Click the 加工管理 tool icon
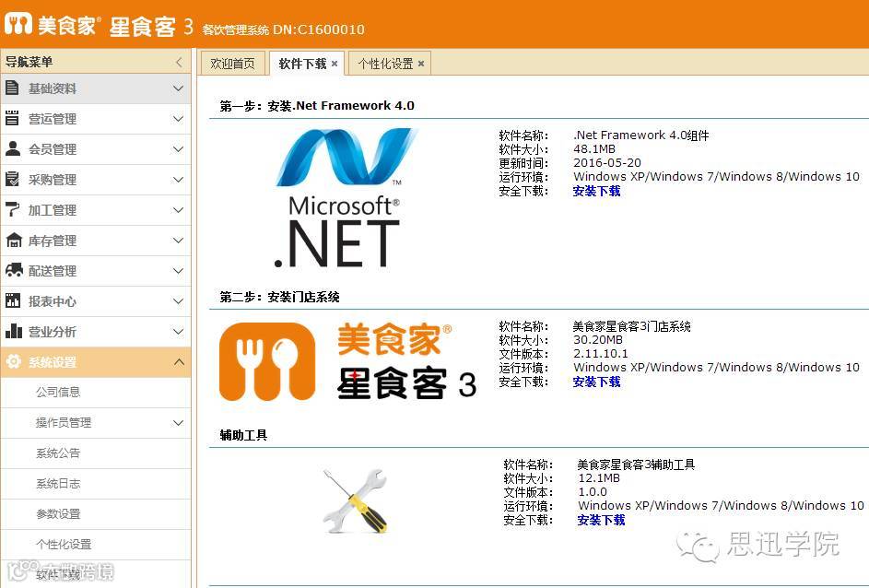869x588 pixels. click(x=12, y=209)
